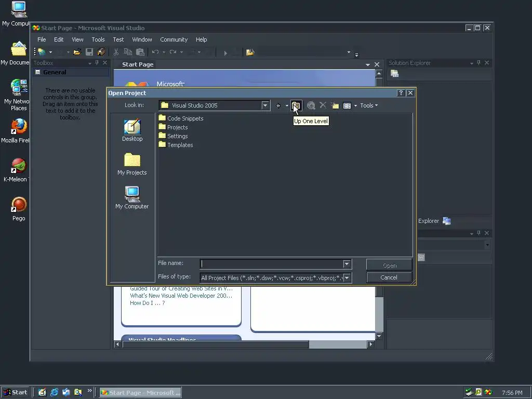The image size is (532, 399).
Task: Click the Properties icon in Solution Explorer
Action: [x=395, y=74]
